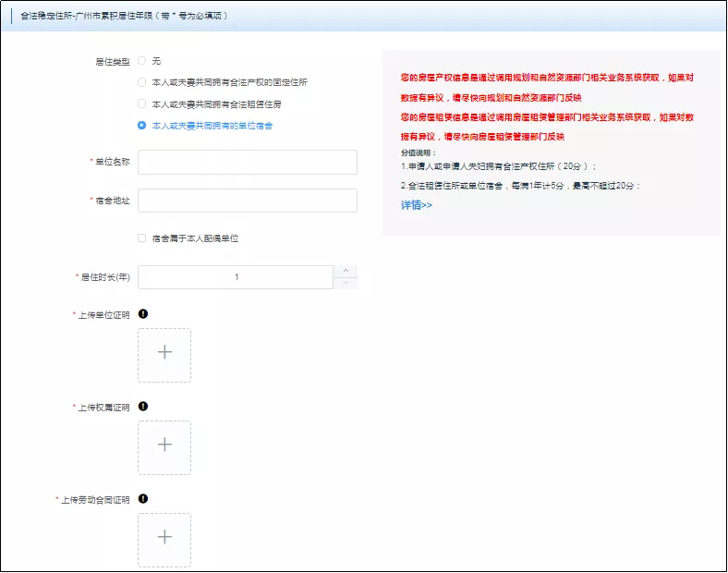Click plus box to upload 单位证明

tap(164, 355)
